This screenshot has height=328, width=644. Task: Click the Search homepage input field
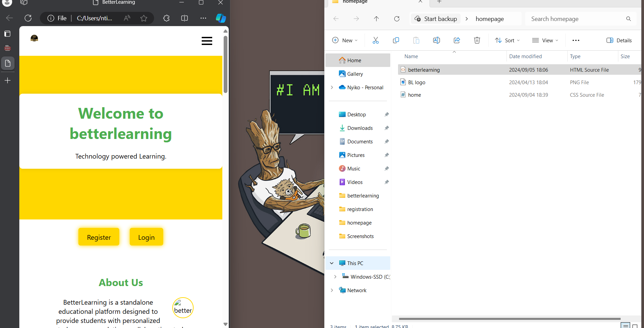(x=576, y=19)
